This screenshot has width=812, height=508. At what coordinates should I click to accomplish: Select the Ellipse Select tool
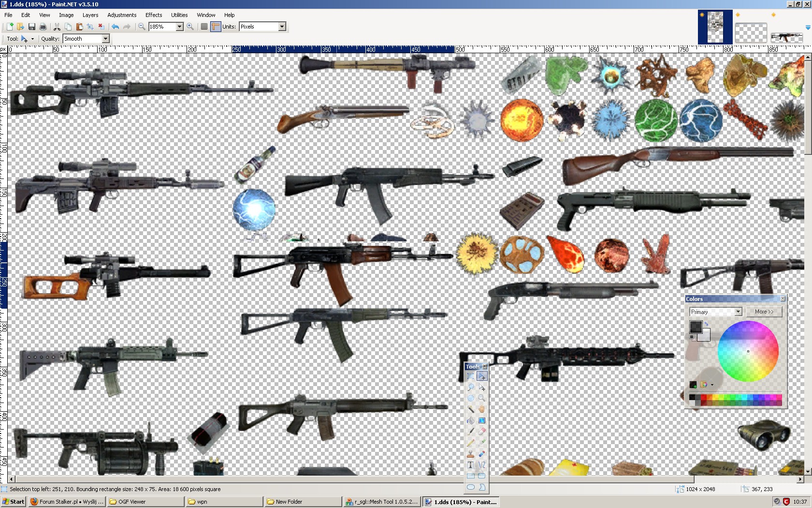click(x=471, y=398)
